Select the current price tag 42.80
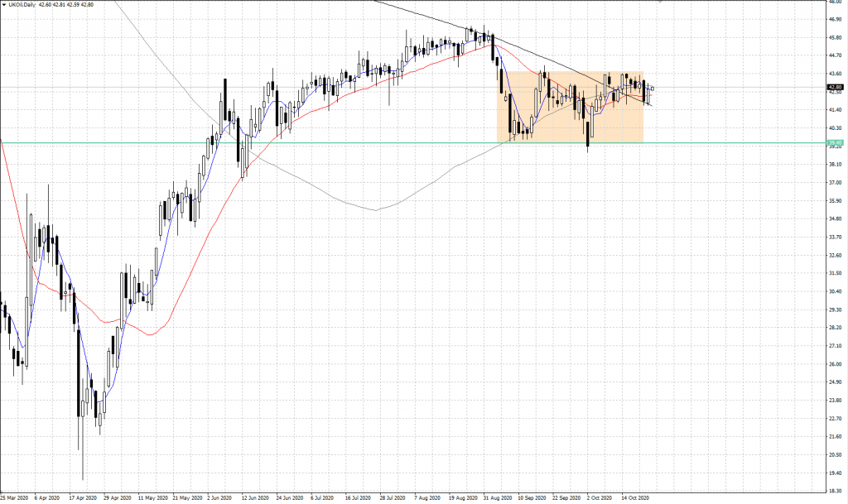Image resolution: width=848 pixels, height=504 pixels. [835, 87]
